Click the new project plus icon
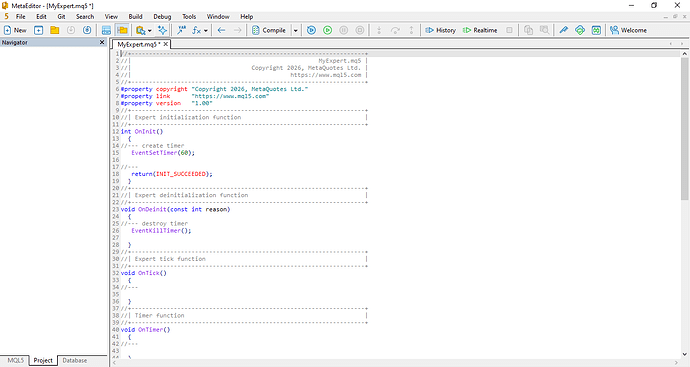The width and height of the screenshot is (690, 367). coord(39,30)
